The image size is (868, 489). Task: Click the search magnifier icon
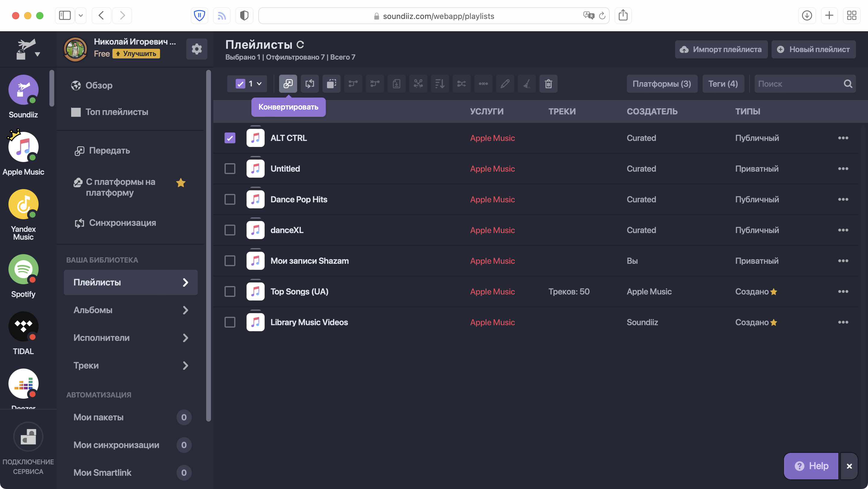pos(848,84)
